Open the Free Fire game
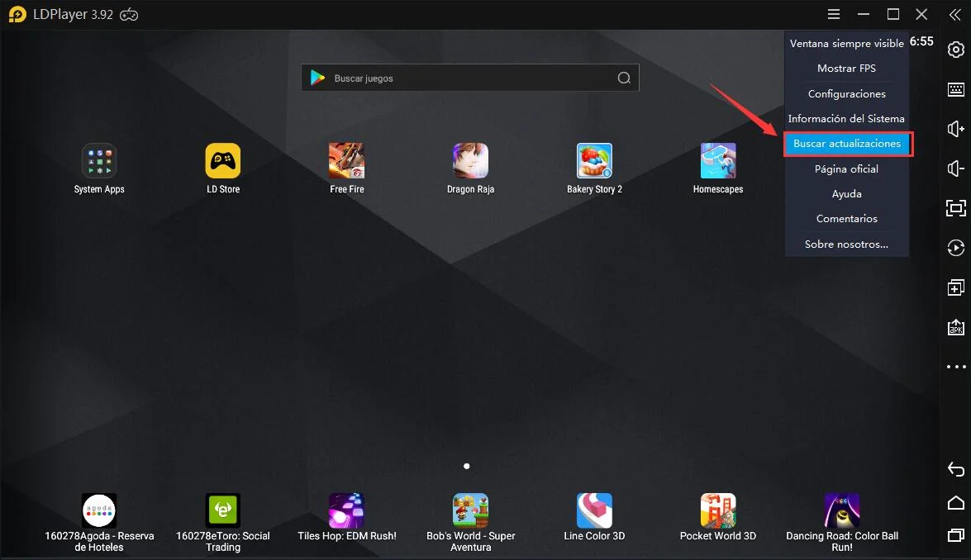This screenshot has height=560, width=971. coord(347,161)
